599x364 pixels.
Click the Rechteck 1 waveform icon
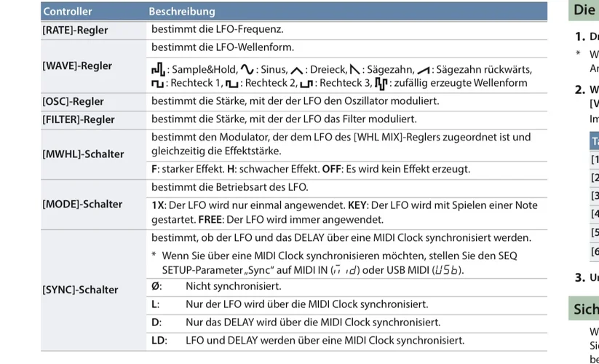[x=157, y=84]
